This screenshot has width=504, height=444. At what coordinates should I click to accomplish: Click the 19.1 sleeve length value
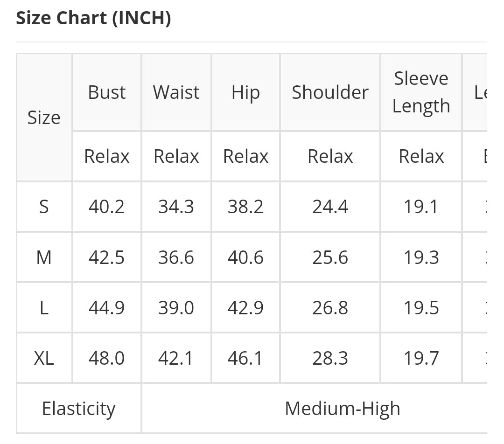click(x=421, y=206)
